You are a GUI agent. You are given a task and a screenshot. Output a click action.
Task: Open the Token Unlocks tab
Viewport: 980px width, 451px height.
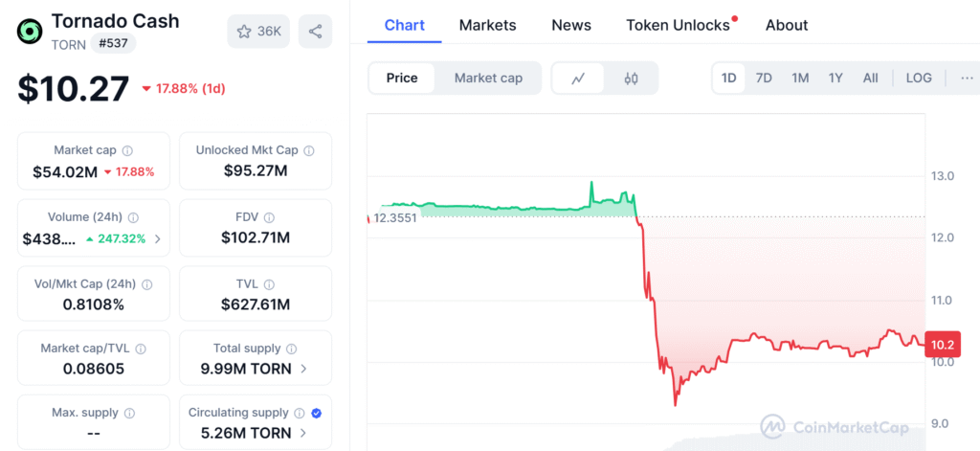pos(679,26)
